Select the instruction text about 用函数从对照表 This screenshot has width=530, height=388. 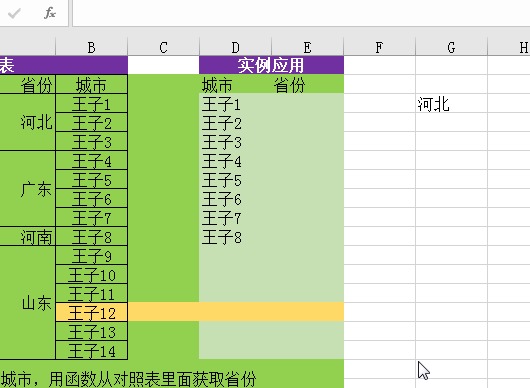pos(128,379)
